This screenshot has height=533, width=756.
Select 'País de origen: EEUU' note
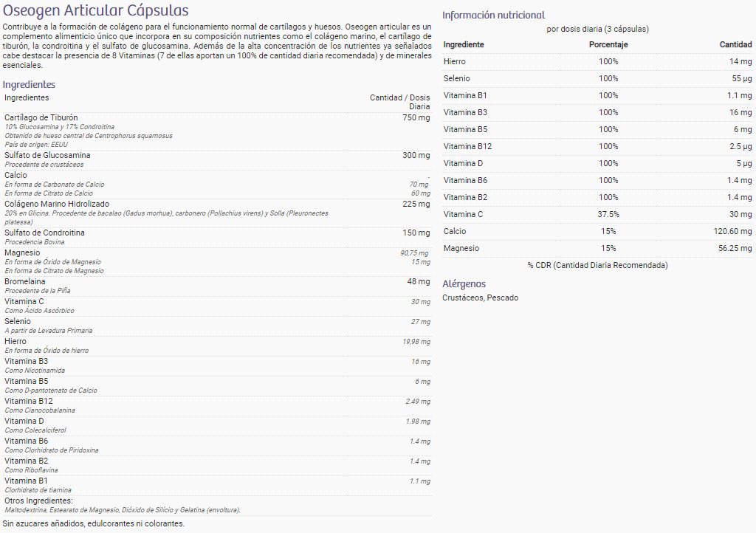tap(36, 145)
